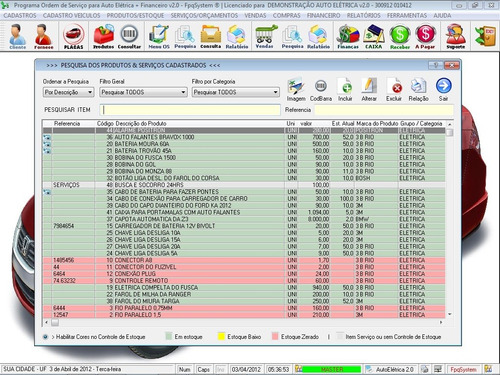The width and height of the screenshot is (500, 375).
Task: Select row CONTROLE REMOTO
Action: click(244, 280)
